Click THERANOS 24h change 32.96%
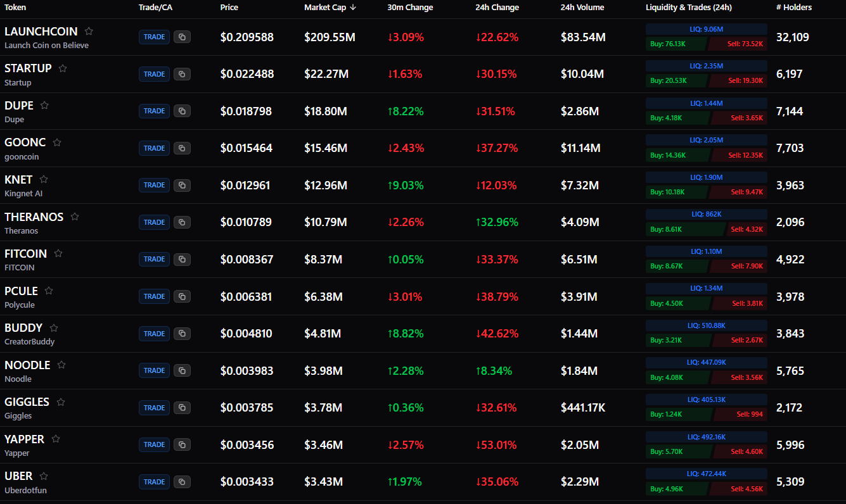This screenshot has width=846, height=504. (497, 222)
